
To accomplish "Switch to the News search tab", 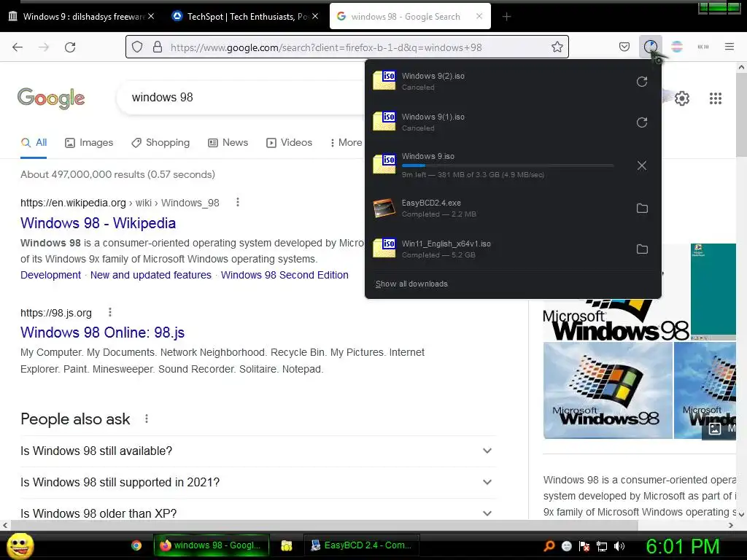I will pos(228,142).
